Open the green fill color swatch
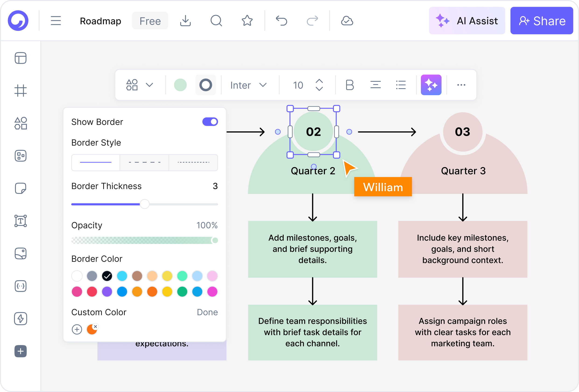Screen dimensions: 579x392 pos(180,85)
